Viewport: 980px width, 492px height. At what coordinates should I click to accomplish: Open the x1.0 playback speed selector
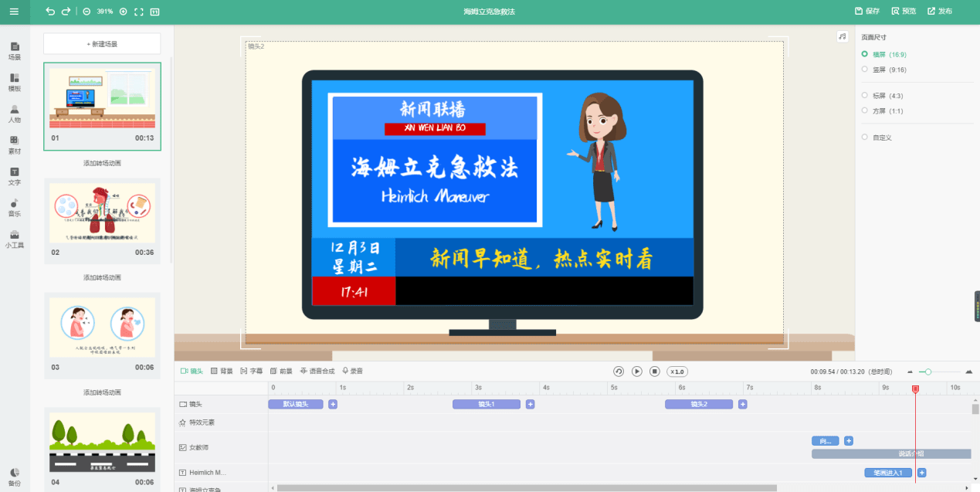pos(677,372)
